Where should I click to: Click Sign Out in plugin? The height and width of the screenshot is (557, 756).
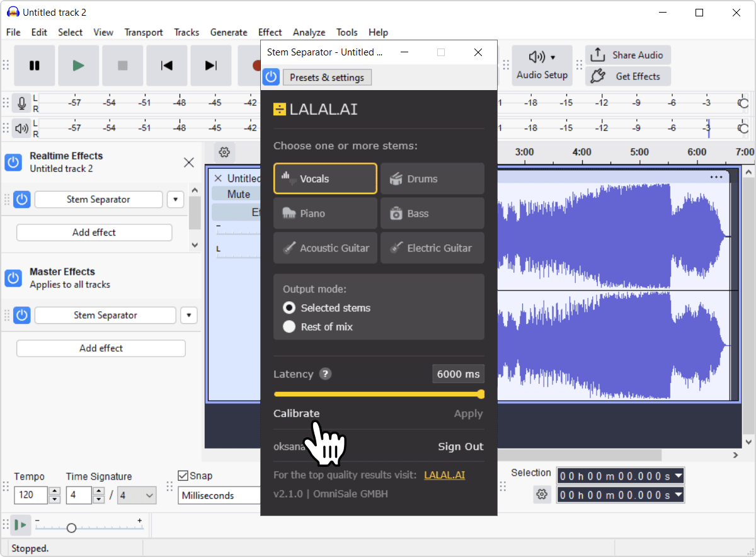pyautogui.click(x=461, y=447)
